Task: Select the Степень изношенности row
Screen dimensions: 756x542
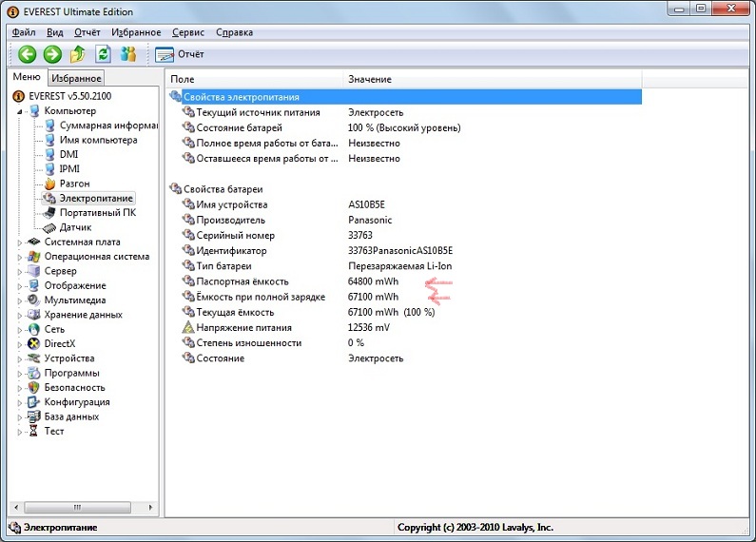Action: click(x=405, y=343)
